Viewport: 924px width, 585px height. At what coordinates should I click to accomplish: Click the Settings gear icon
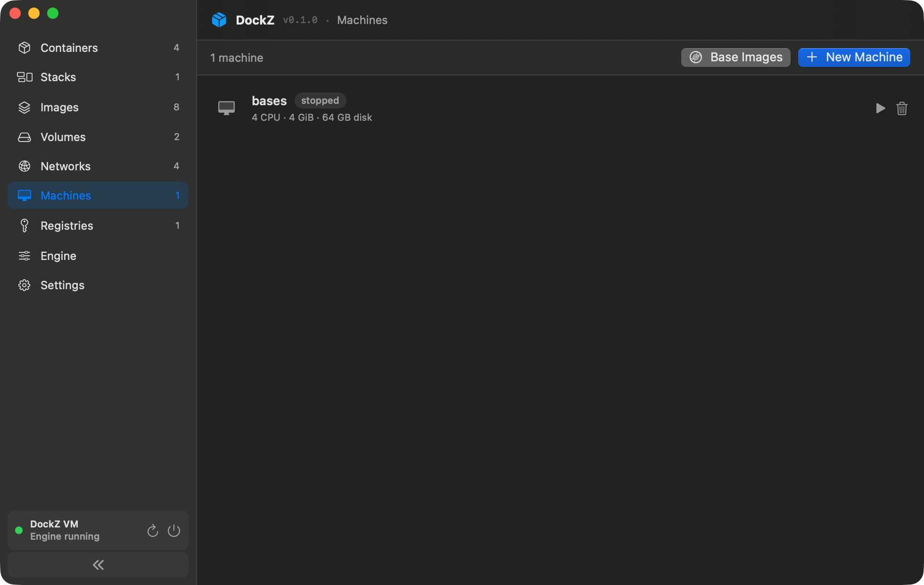coord(25,285)
